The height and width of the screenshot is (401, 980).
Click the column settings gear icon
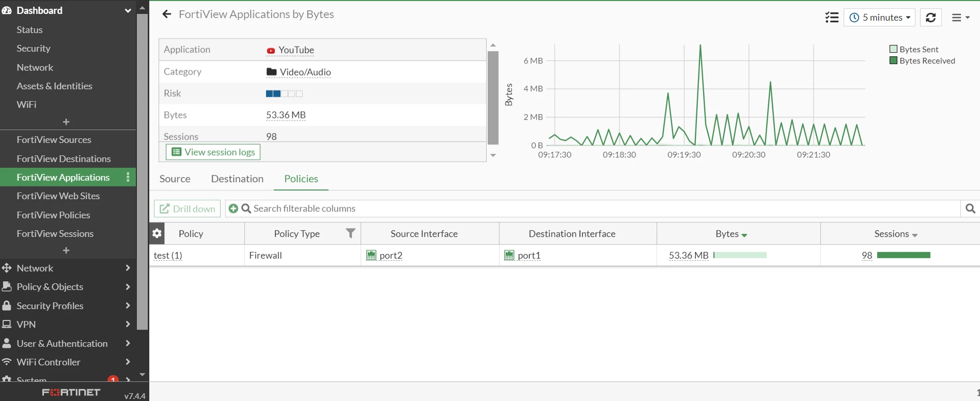pyautogui.click(x=157, y=233)
